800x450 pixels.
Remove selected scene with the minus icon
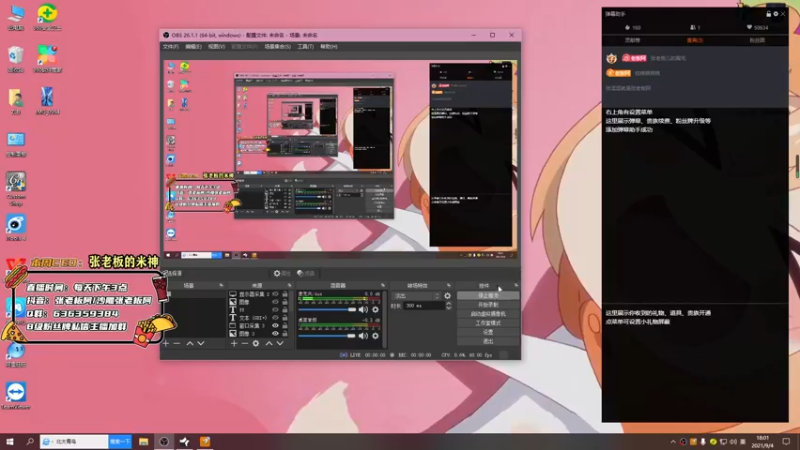(177, 344)
